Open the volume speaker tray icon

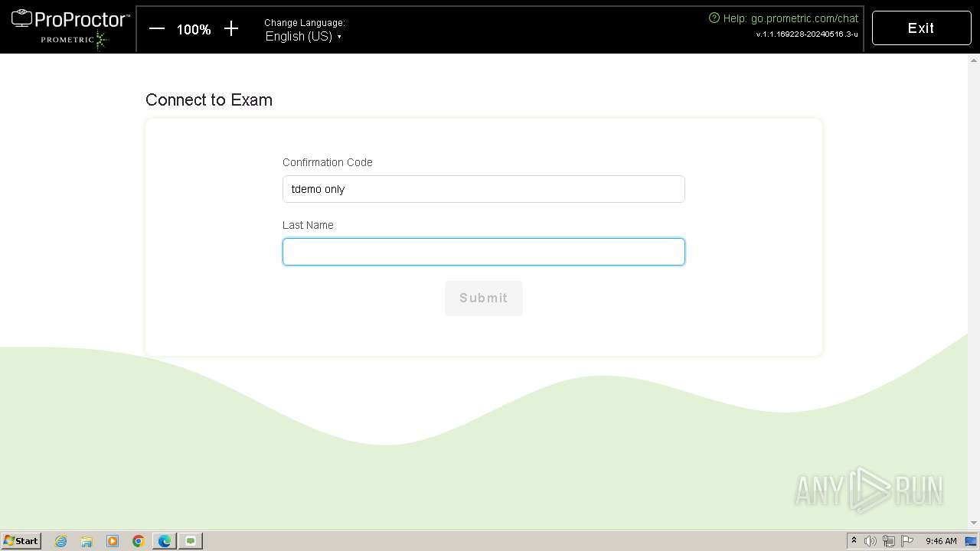871,541
